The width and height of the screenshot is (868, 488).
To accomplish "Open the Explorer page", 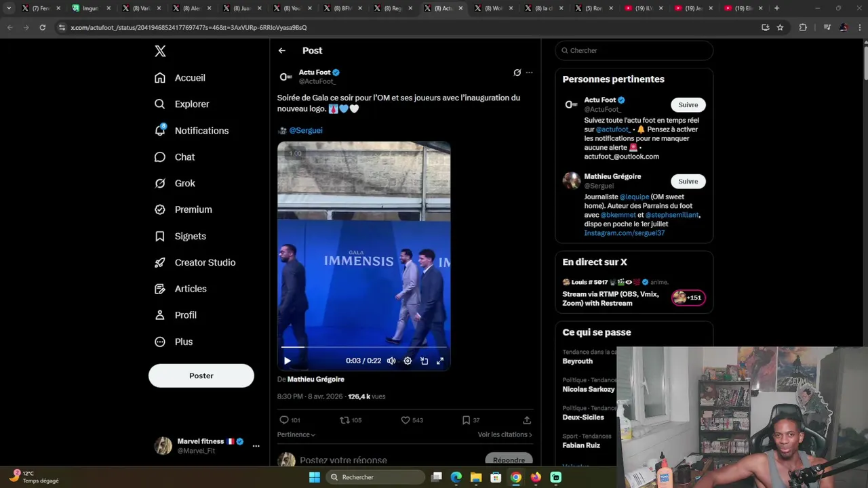I will click(x=182, y=104).
